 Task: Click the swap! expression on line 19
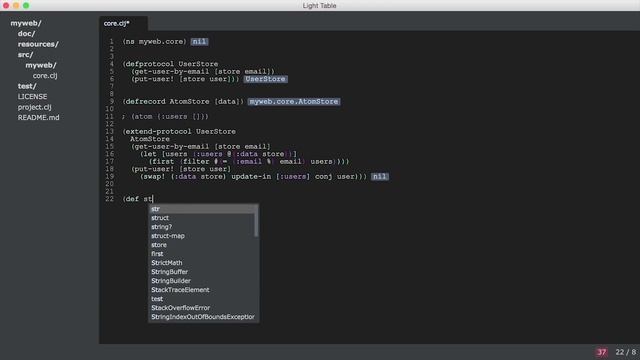[x=253, y=177]
